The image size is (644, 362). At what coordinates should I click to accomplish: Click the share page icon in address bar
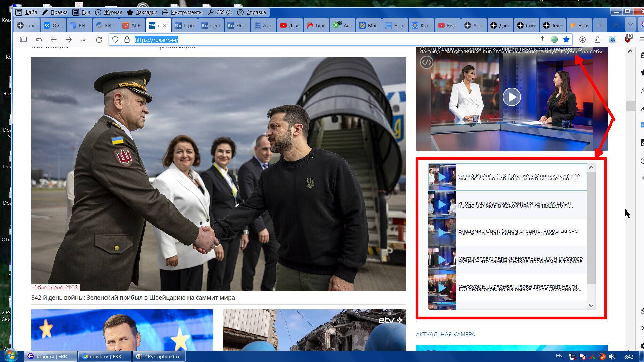pos(542,39)
